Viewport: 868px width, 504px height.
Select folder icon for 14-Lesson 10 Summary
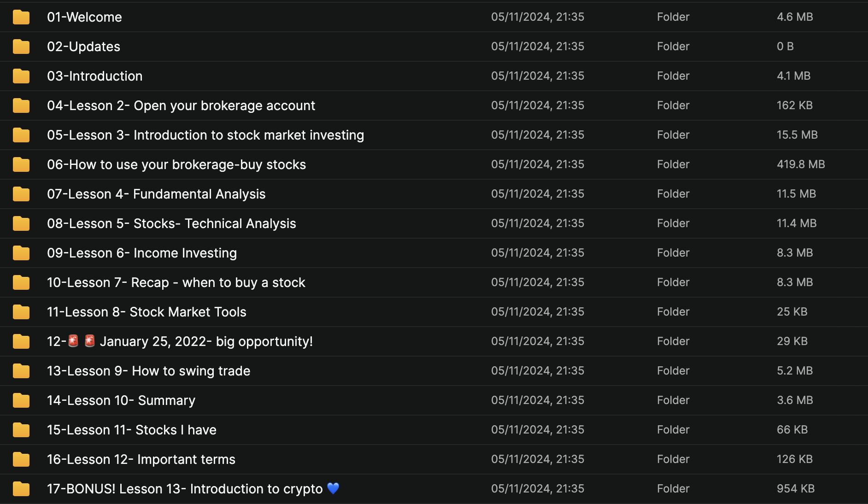pyautogui.click(x=21, y=401)
